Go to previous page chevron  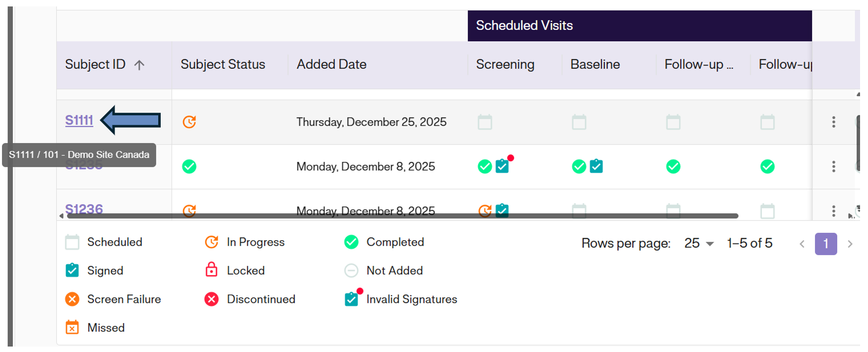coord(802,244)
